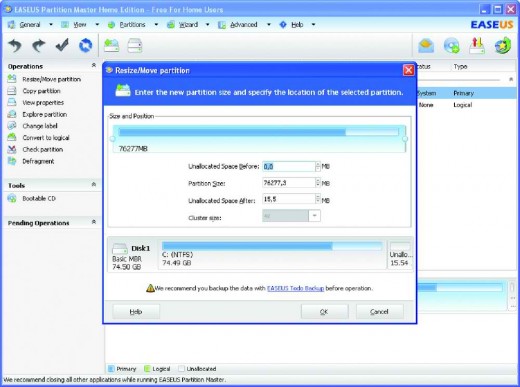Image resolution: width=520 pixels, height=387 pixels.
Task: Click Resize/Move partition icon in Operations panel
Action: pyautogui.click(x=12, y=79)
